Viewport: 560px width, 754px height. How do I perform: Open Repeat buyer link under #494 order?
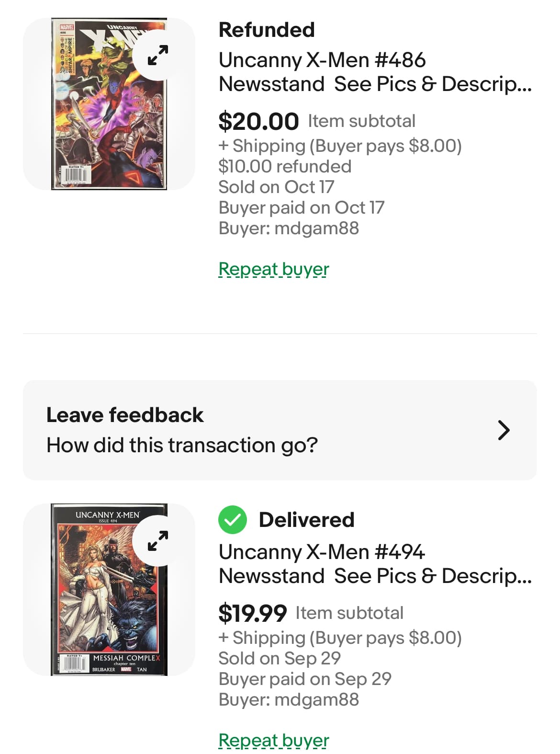coord(274,740)
